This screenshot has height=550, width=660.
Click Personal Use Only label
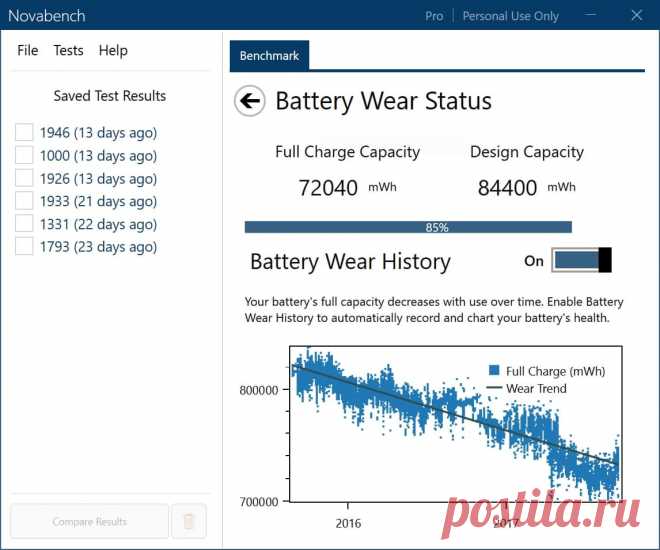[x=511, y=16]
